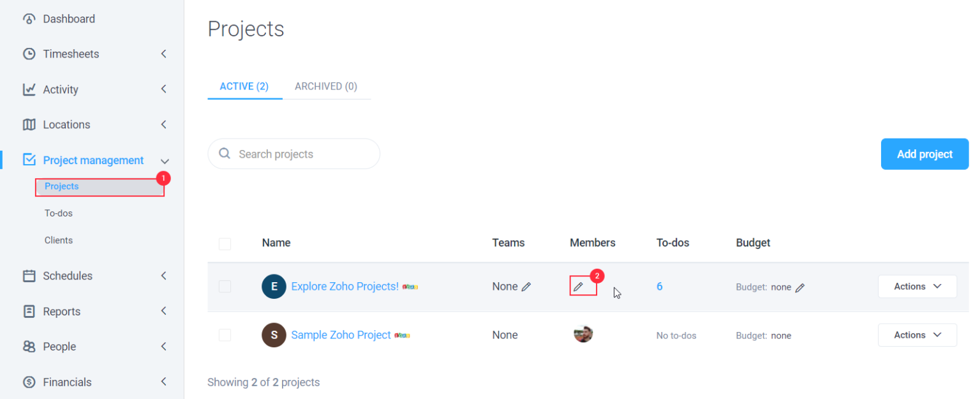Select the Reports sidebar icon
The height and width of the screenshot is (399, 980).
coord(29,311)
